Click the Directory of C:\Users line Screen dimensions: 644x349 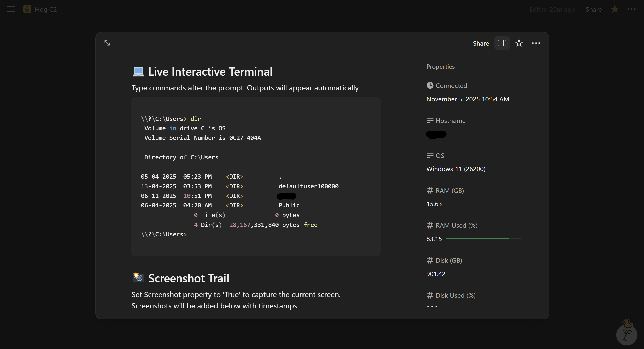[x=181, y=157]
